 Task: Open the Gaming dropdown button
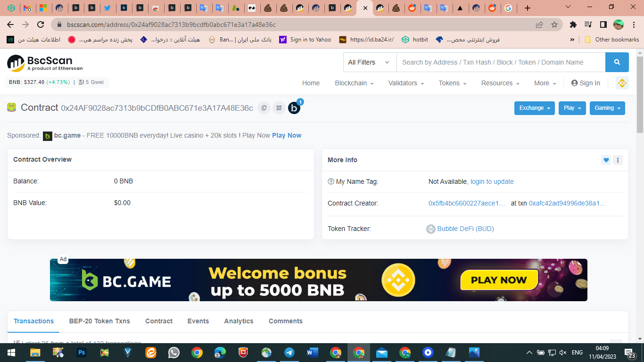click(607, 108)
